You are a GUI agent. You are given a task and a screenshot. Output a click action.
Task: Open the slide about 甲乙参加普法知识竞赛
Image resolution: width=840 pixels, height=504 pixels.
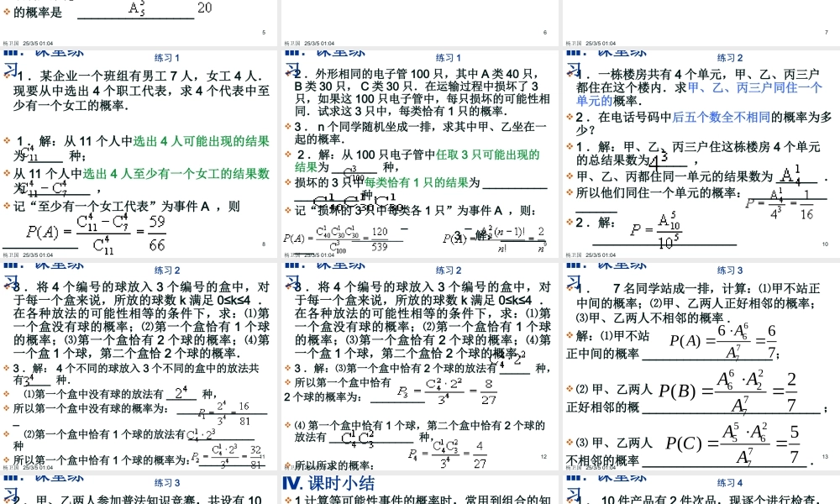pos(139,490)
